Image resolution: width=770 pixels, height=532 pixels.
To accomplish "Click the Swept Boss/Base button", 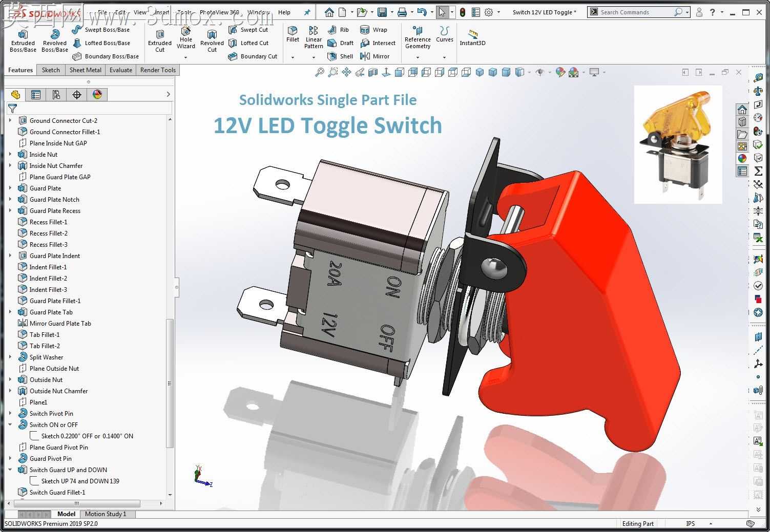I will tap(101, 30).
